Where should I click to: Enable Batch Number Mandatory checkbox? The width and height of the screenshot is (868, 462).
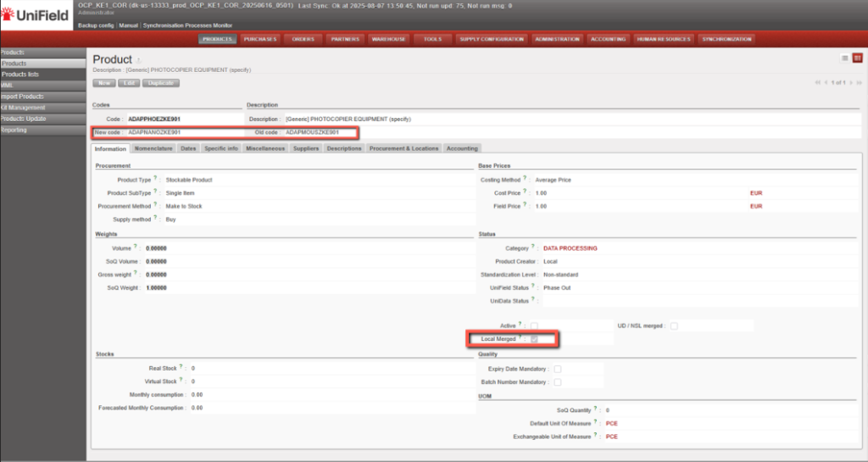557,382
